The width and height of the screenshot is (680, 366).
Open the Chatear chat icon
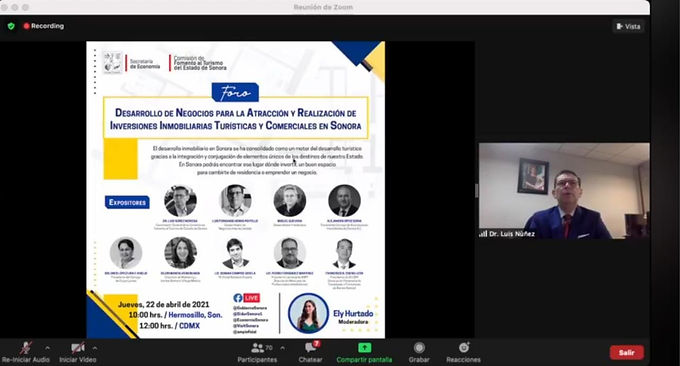pyautogui.click(x=311, y=347)
